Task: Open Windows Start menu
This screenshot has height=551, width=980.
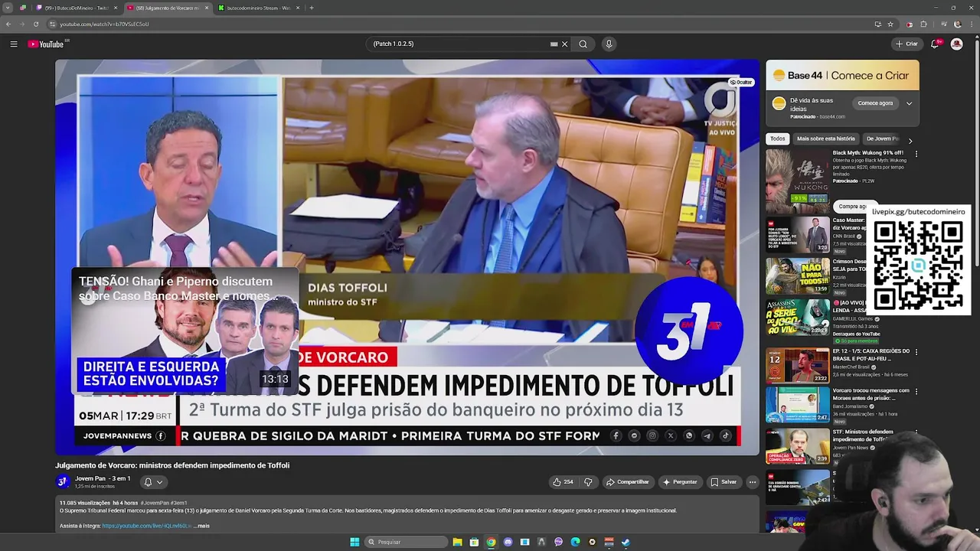Action: coord(354,542)
